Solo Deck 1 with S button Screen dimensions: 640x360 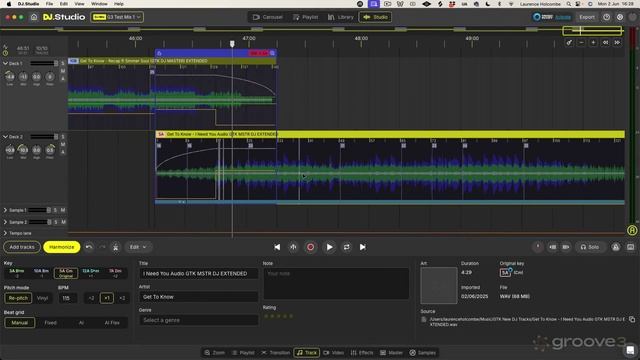(x=62, y=63)
